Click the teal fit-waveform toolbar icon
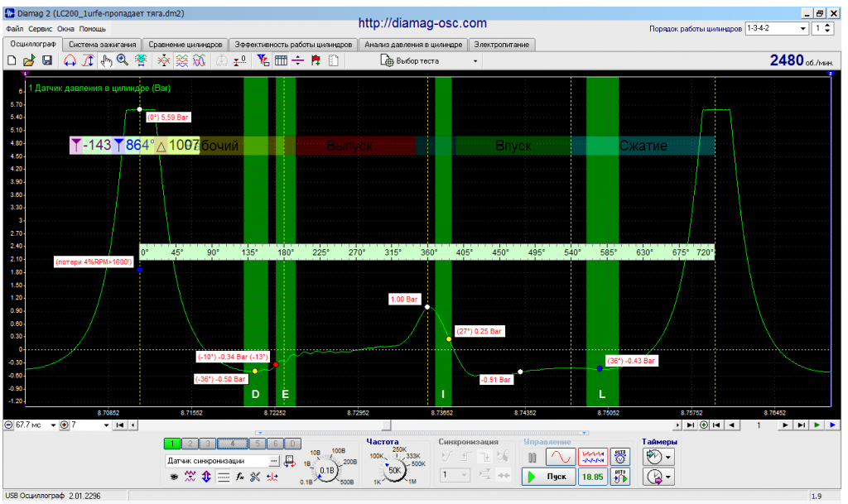This screenshot has height=504, width=848. click(141, 60)
